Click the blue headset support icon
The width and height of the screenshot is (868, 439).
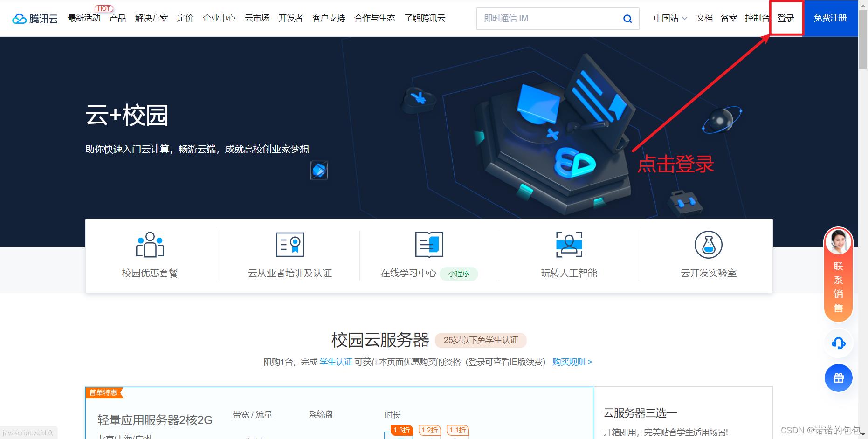[838, 343]
